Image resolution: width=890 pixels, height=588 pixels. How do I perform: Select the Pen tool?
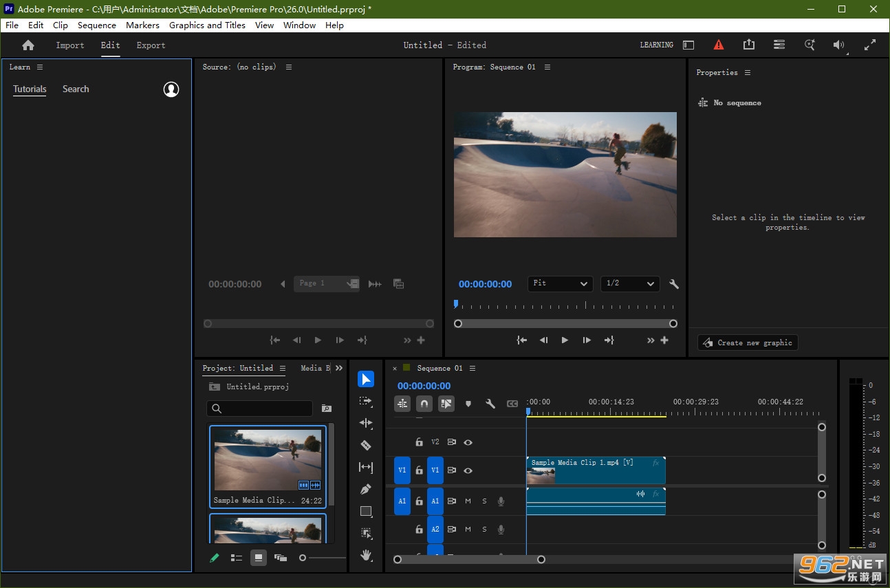[x=366, y=489]
